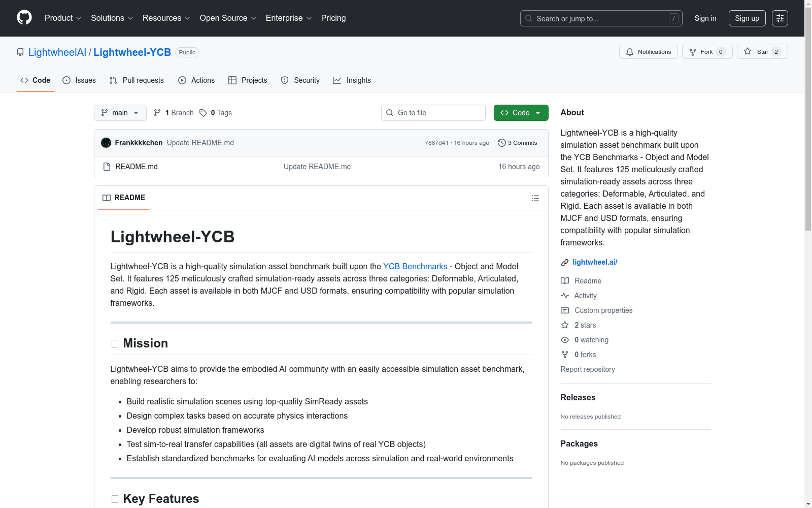Visit the lightwheel.ai website link
This screenshot has width=812, height=508.
[595, 262]
